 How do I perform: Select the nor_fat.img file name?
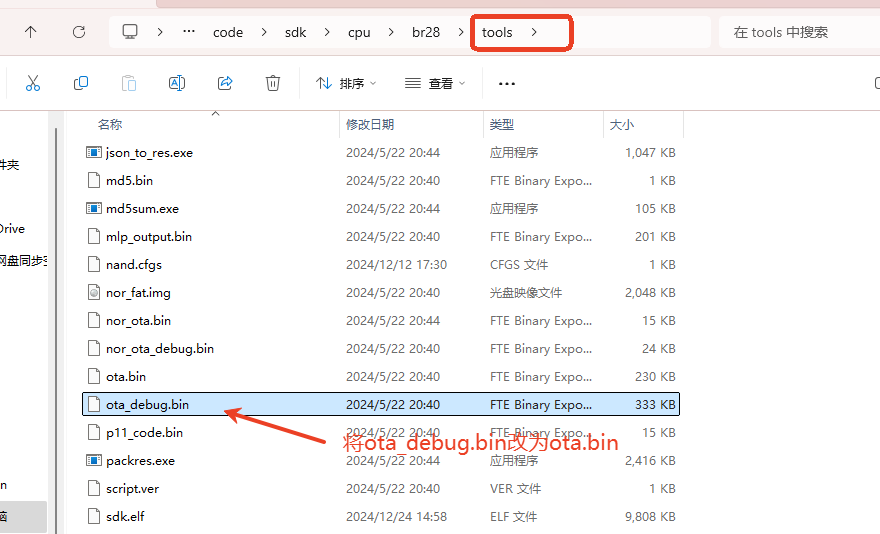coord(138,293)
